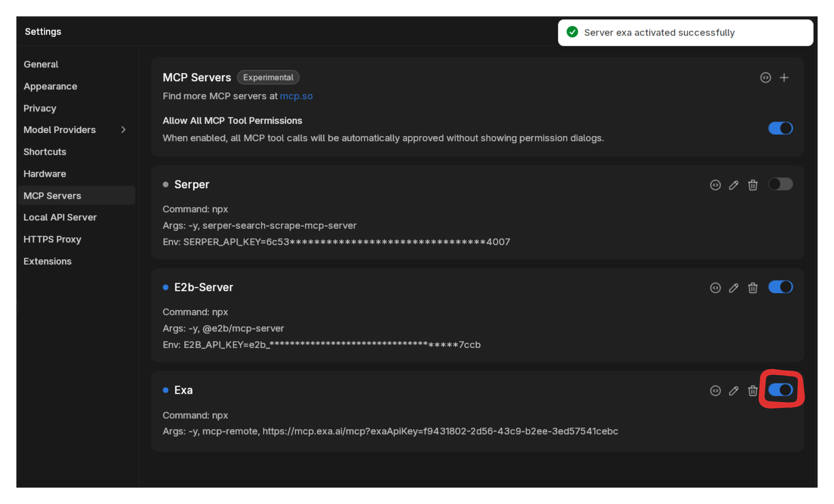Delete the E2b-Server
Viewport: 834px width, 504px height.
[753, 288]
